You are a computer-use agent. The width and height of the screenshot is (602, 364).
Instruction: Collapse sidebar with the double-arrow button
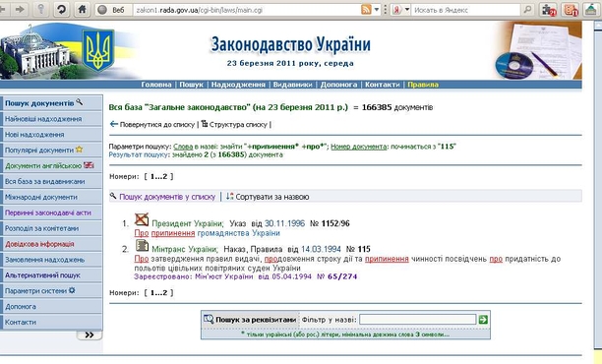(x=90, y=335)
